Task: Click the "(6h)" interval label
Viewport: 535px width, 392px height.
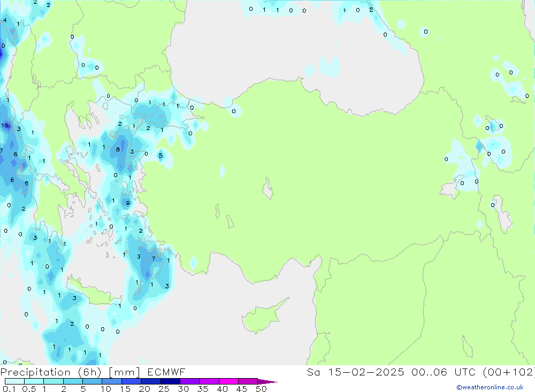Action: [x=90, y=372]
